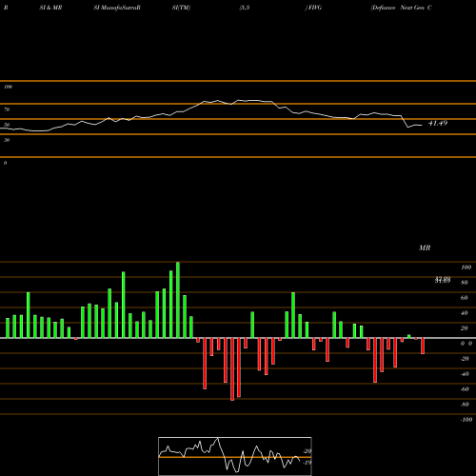Open the mini overview chart at the bottom
This screenshot has width=476, height=476.
click(x=235, y=456)
